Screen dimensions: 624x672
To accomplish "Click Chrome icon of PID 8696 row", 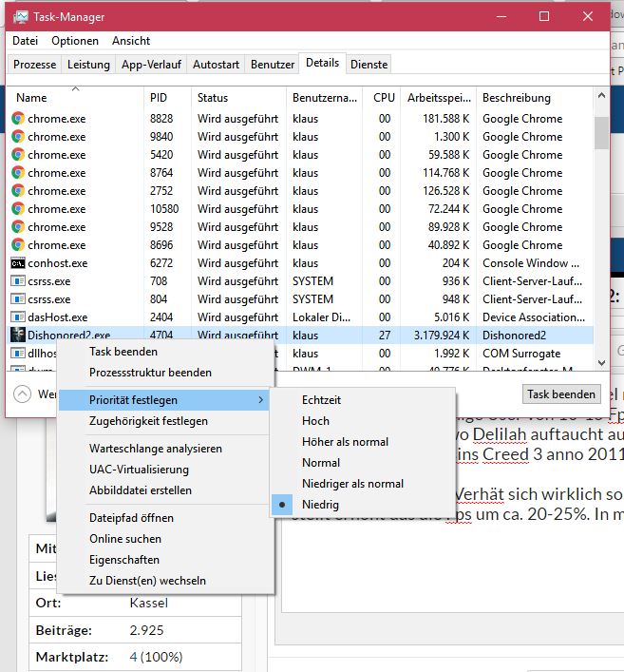I will [18, 244].
